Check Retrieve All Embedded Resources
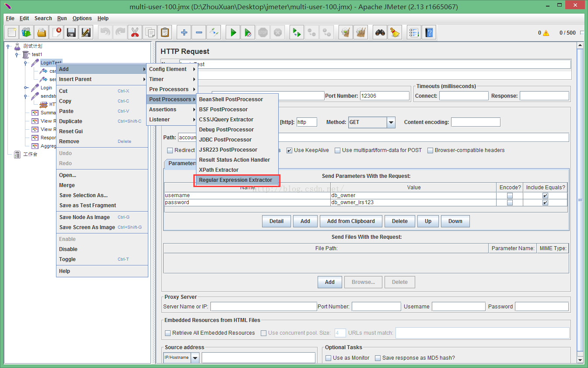This screenshot has width=588, height=368. click(x=168, y=333)
